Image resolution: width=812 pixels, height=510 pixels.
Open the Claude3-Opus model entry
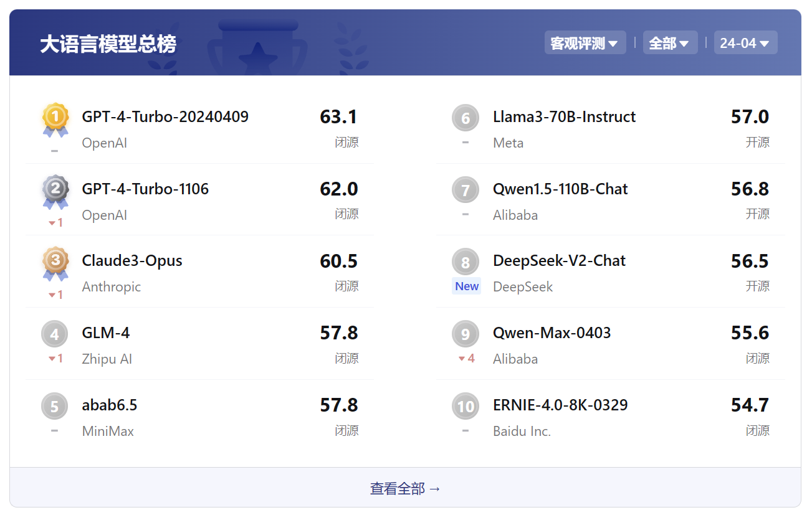pyautogui.click(x=132, y=261)
